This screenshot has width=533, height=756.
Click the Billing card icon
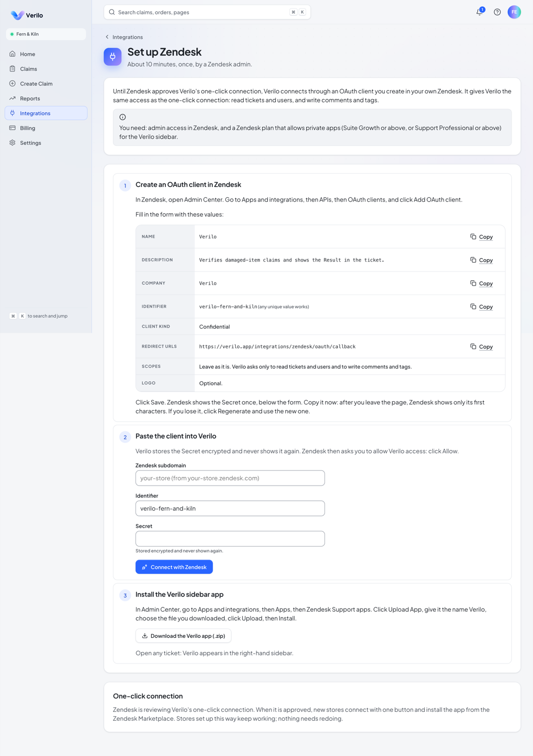13,128
